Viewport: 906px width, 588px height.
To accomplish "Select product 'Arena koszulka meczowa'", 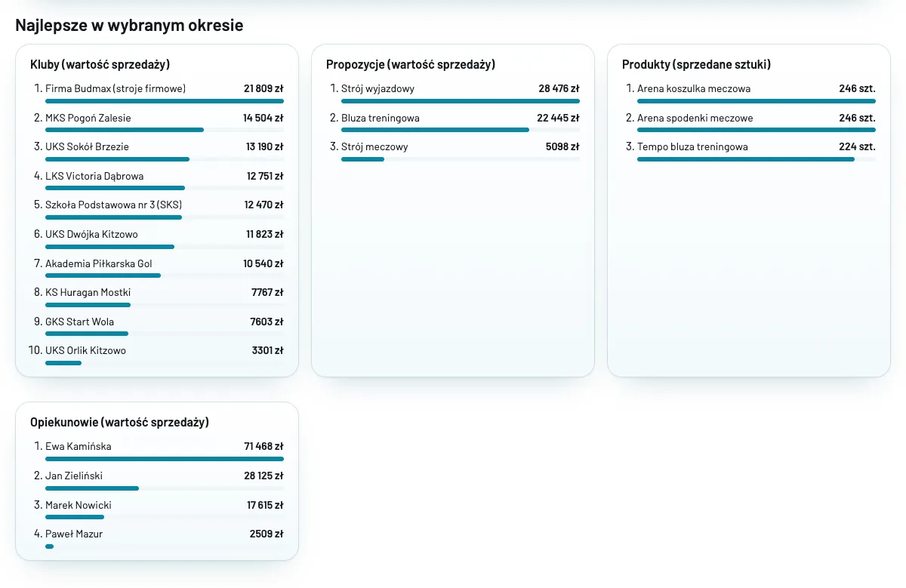I will (x=694, y=89).
